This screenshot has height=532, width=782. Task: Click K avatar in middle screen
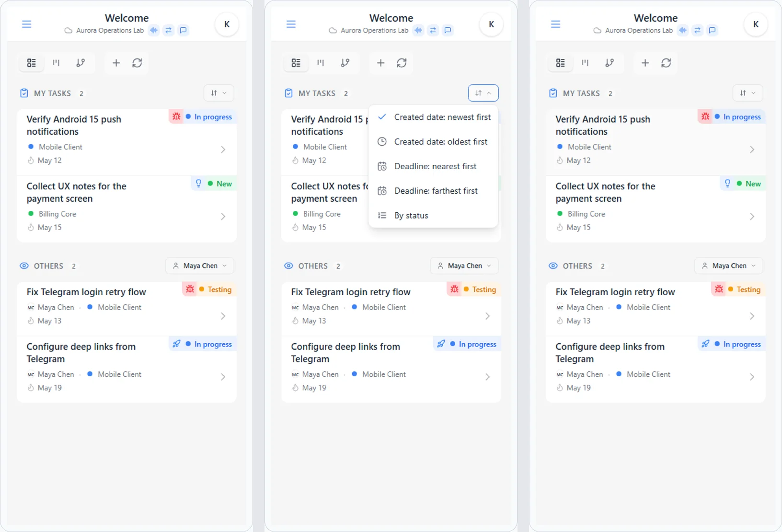pyautogui.click(x=492, y=24)
